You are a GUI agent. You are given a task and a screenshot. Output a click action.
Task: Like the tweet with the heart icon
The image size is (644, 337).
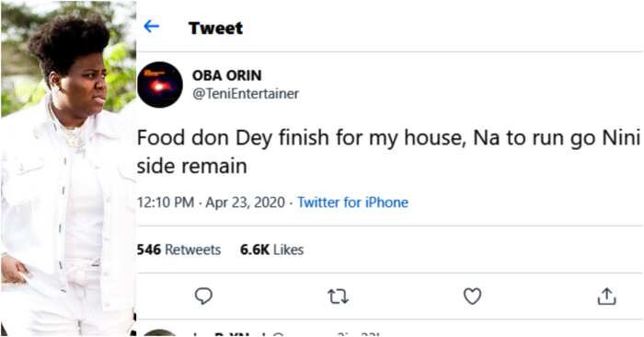coord(472,296)
